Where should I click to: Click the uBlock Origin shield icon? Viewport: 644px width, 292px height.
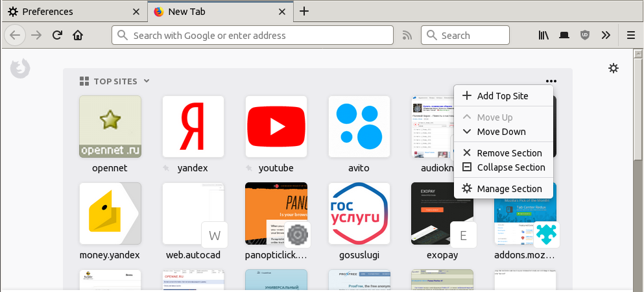(x=585, y=35)
